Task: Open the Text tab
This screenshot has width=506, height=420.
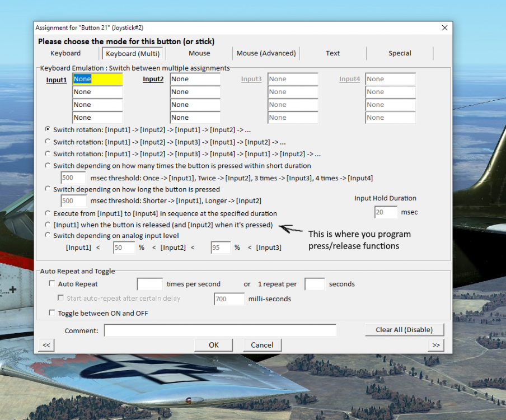Action: 332,53
